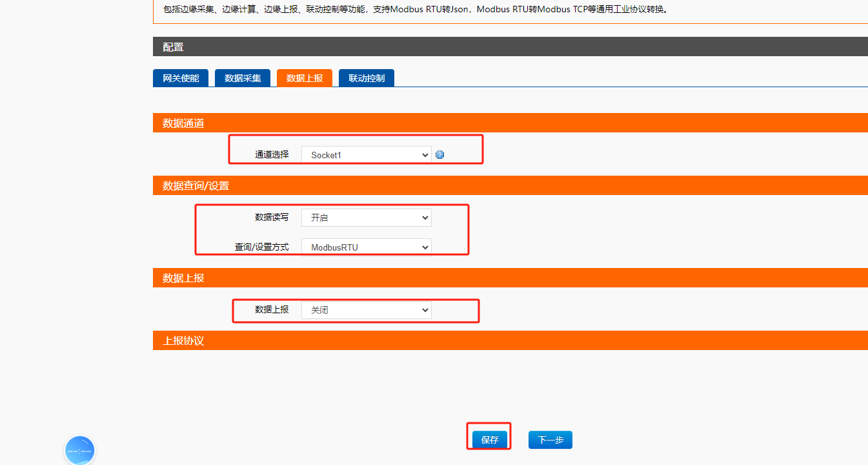Click the 查询/设置方式 field label
The width and height of the screenshot is (868, 465).
261,247
